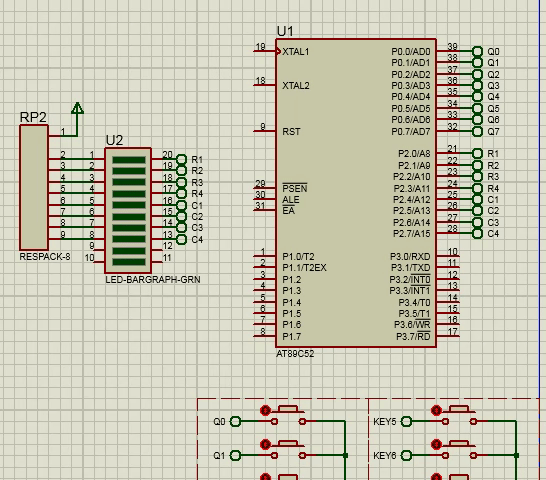Select the C1 terminal on bargraph pin 16
The width and height of the screenshot is (546, 480).
tap(181, 206)
